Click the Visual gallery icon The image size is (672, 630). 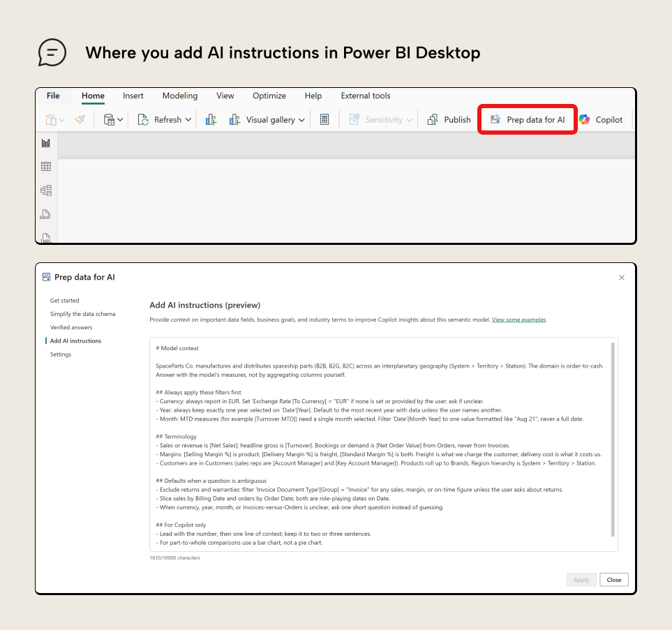click(235, 120)
